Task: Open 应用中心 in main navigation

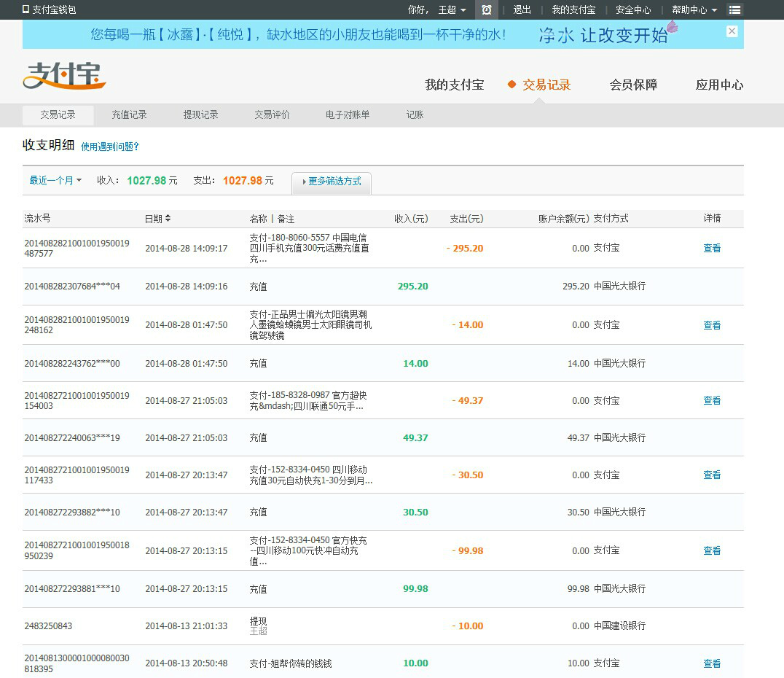Action: (x=719, y=85)
